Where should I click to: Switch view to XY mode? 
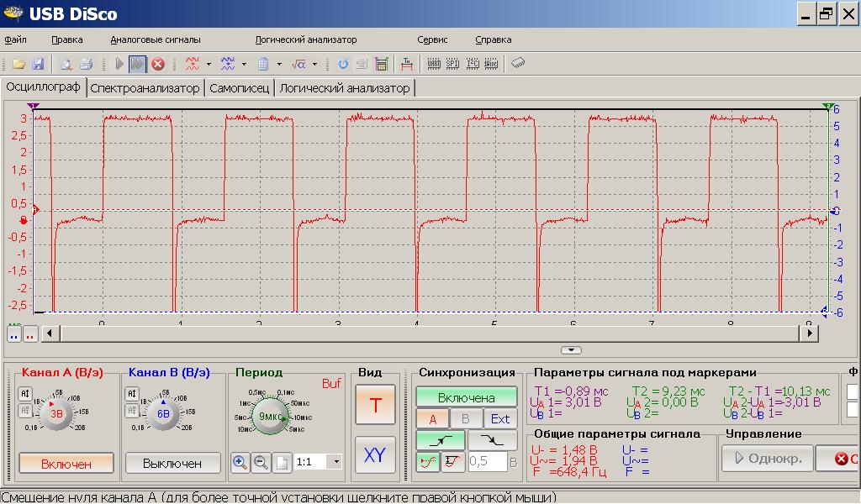(x=374, y=455)
